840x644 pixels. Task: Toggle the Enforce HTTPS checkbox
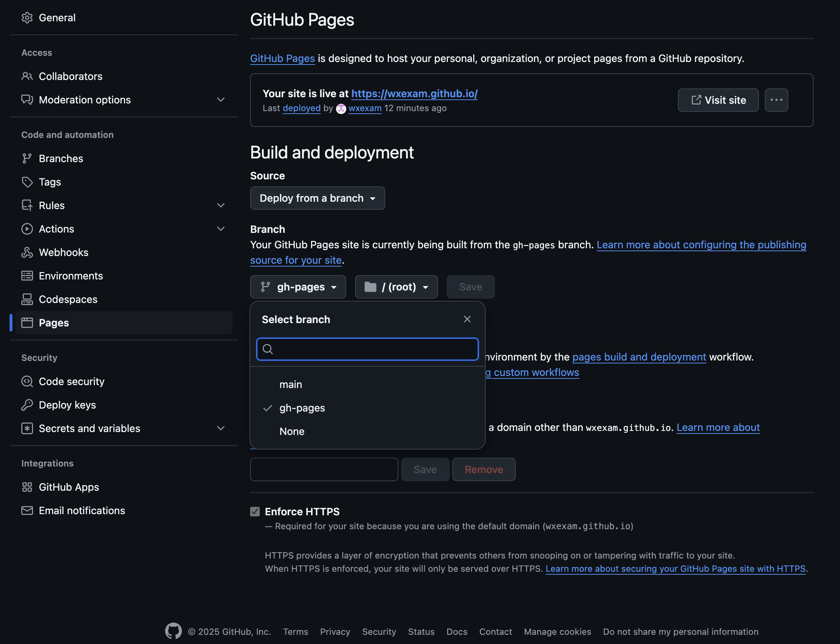point(255,511)
